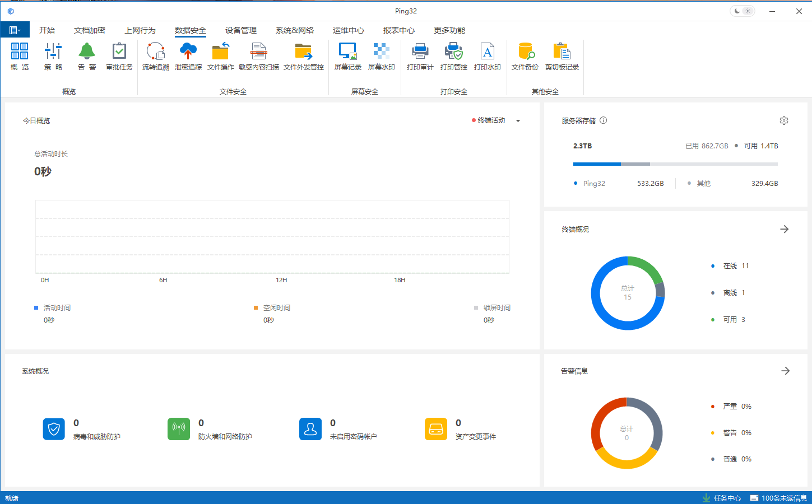Viewport: 812px width, 504px height.
Task: Expand 告警信息 details with the arrow
Action: (x=785, y=371)
